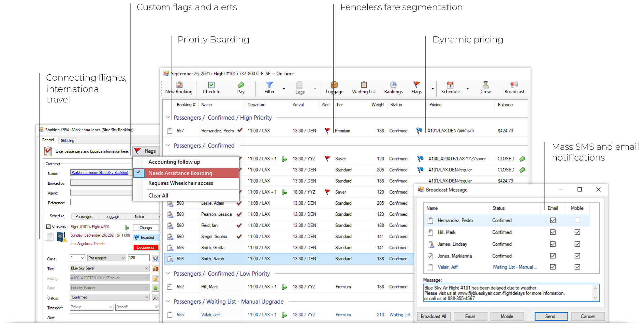The image size is (644, 324).
Task: Open Markianna Jones customer name link
Action: click(x=100, y=173)
